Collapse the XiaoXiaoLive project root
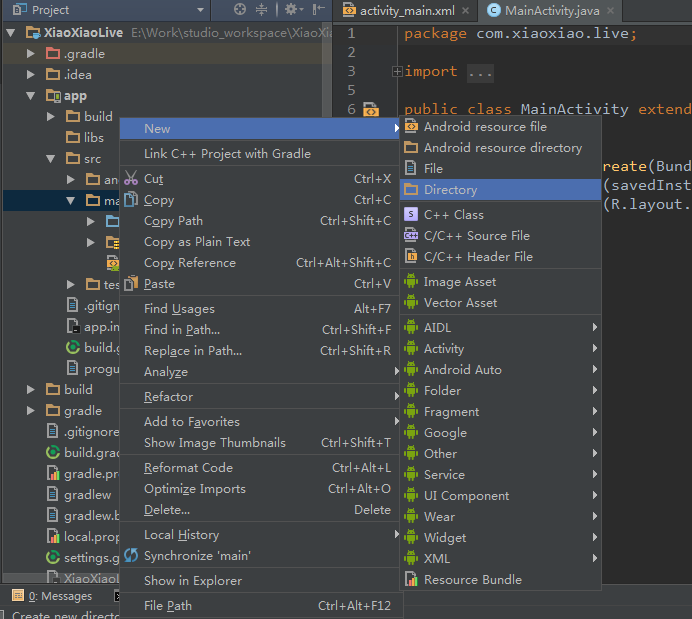Image resolution: width=692 pixels, height=619 pixels. pyautogui.click(x=11, y=33)
